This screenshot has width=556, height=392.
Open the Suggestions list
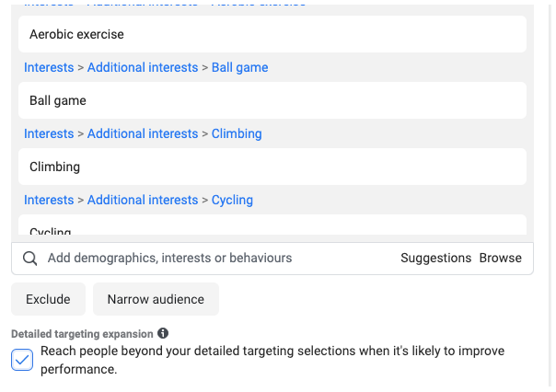tap(435, 259)
